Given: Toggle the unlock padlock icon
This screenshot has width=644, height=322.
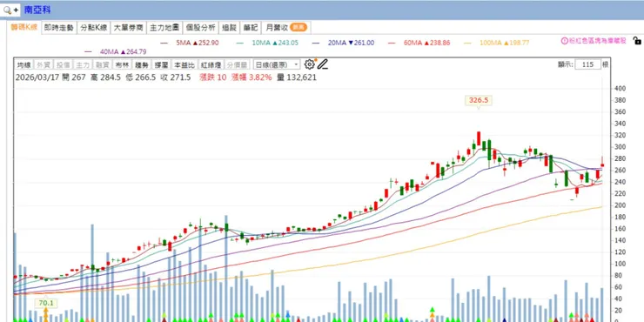Looking at the screenshot, I should tap(637, 40).
